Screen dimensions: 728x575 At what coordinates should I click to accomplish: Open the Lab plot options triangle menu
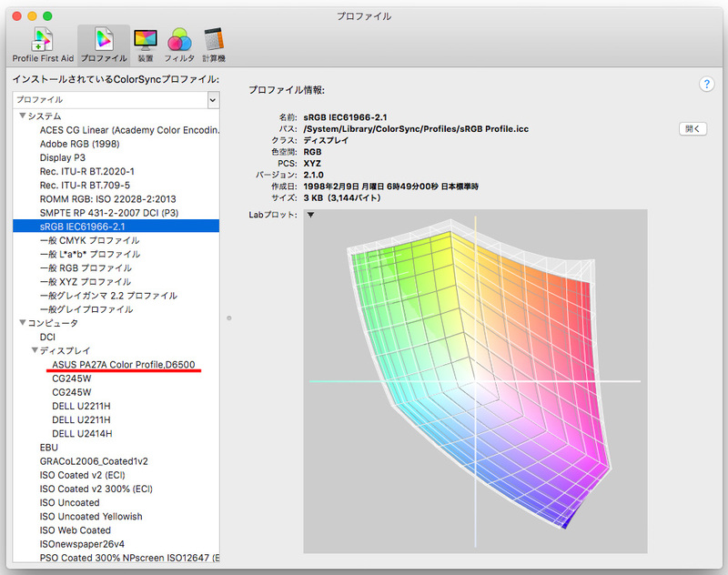pyautogui.click(x=310, y=215)
